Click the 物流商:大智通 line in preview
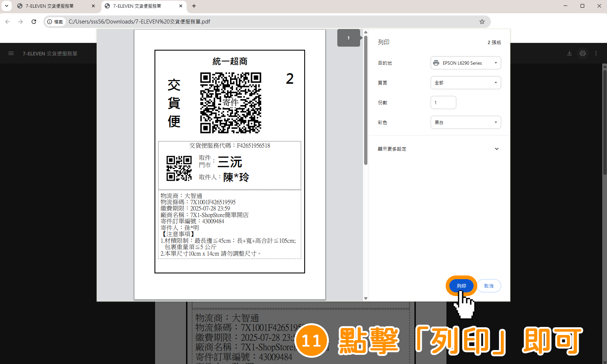The height and width of the screenshot is (364, 607). 181,196
